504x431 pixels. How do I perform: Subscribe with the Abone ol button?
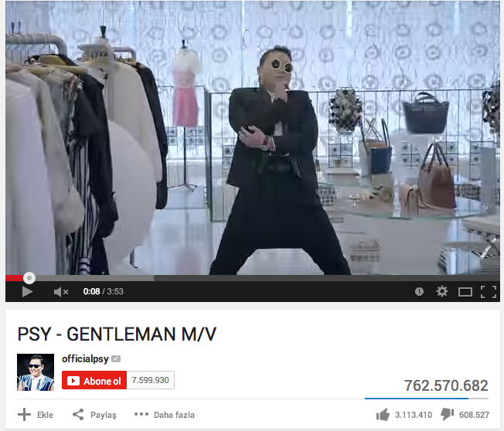click(x=94, y=380)
